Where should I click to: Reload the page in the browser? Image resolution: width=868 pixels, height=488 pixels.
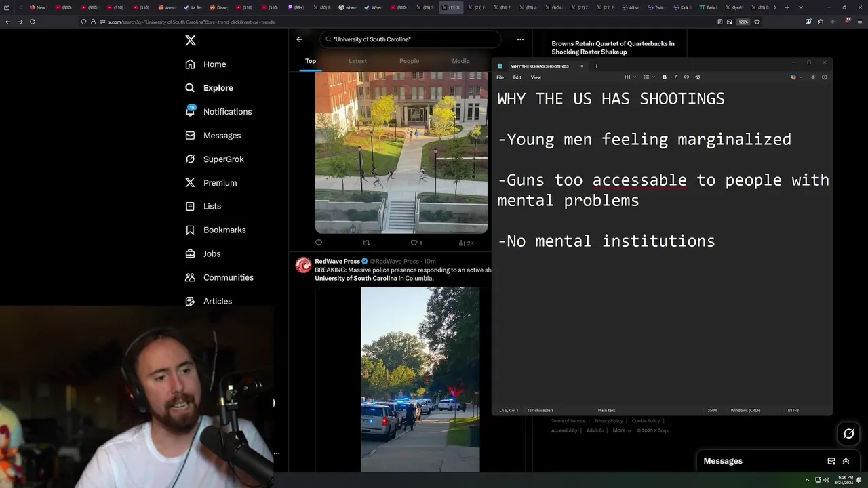(33, 22)
